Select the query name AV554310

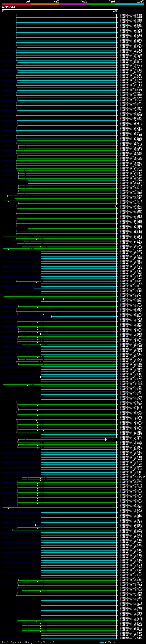[x=8, y=8]
